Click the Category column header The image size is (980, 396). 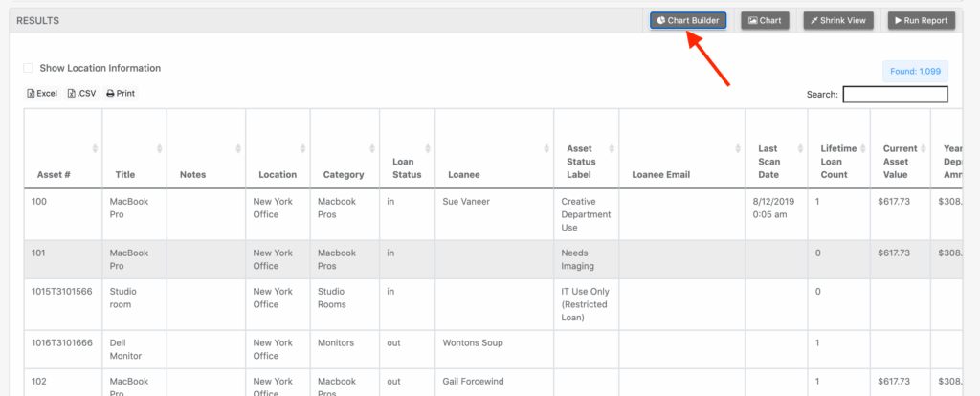coord(345,148)
